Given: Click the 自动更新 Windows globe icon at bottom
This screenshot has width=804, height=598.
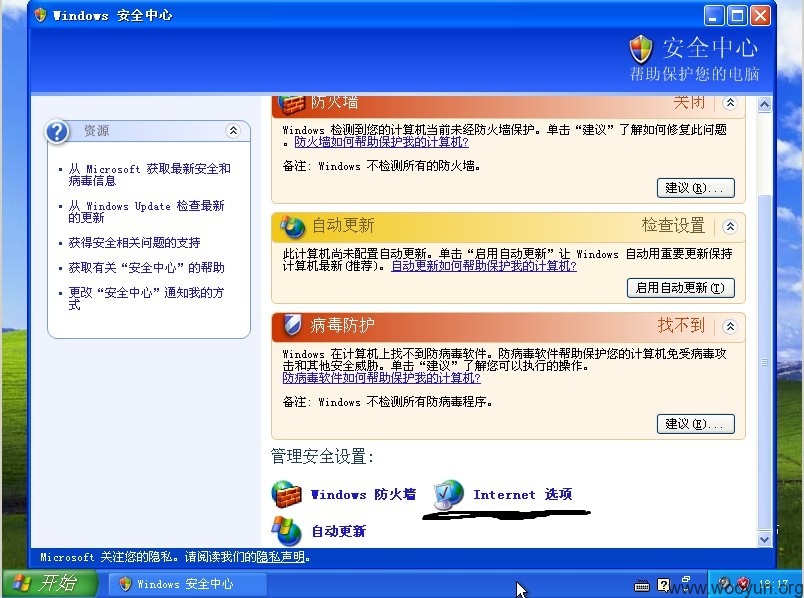Looking at the screenshot, I should pyautogui.click(x=286, y=530).
